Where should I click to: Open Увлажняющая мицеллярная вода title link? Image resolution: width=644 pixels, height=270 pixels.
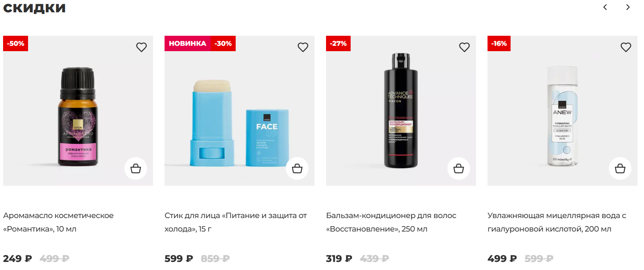pyautogui.click(x=557, y=222)
